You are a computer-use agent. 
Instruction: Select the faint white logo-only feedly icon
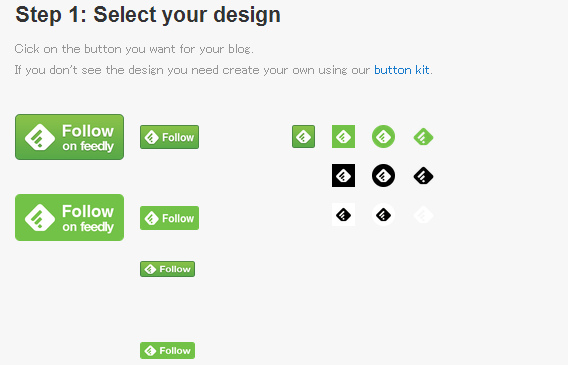tap(423, 215)
